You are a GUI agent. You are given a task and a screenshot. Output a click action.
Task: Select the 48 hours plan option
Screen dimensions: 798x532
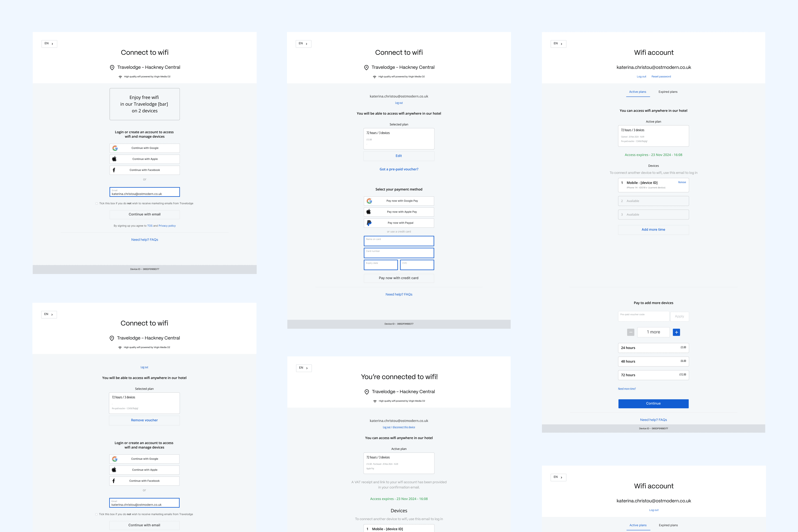653,361
